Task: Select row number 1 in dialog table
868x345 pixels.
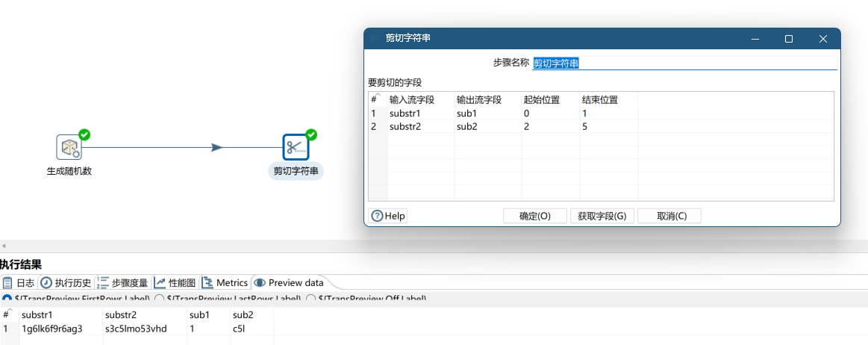Action: click(x=378, y=114)
